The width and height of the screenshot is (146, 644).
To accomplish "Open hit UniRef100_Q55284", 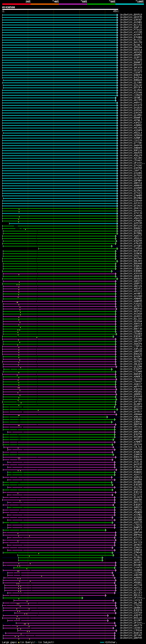I will [131, 47].
